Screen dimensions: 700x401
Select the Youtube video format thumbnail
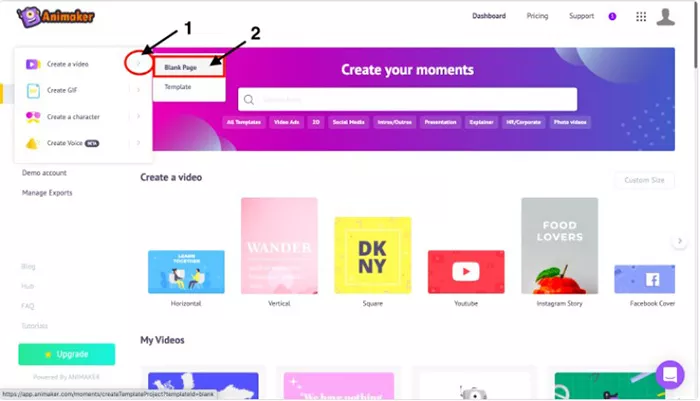466,272
